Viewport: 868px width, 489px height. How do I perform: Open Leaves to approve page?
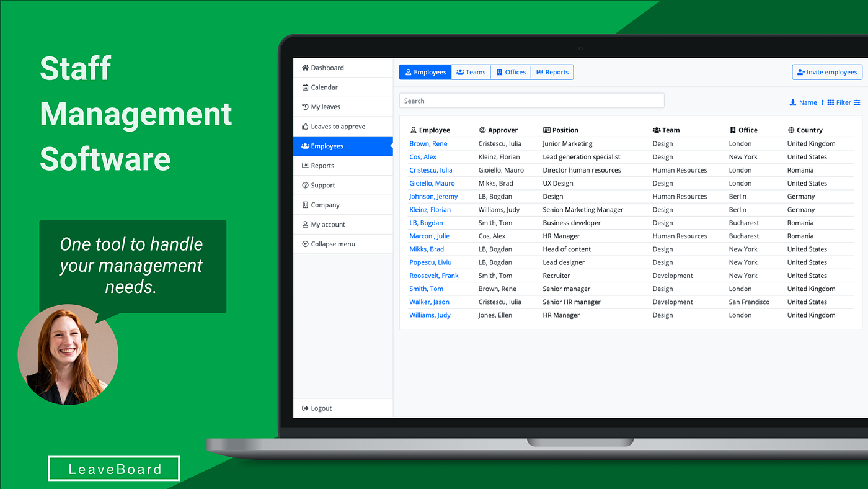pos(343,127)
